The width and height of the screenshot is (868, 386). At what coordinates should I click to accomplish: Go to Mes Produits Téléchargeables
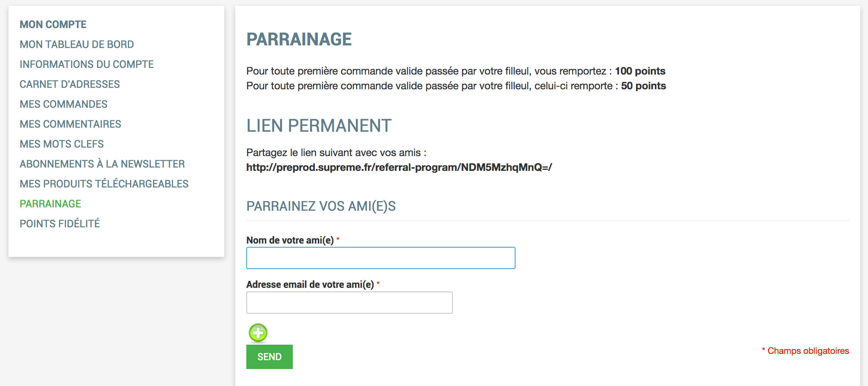104,184
